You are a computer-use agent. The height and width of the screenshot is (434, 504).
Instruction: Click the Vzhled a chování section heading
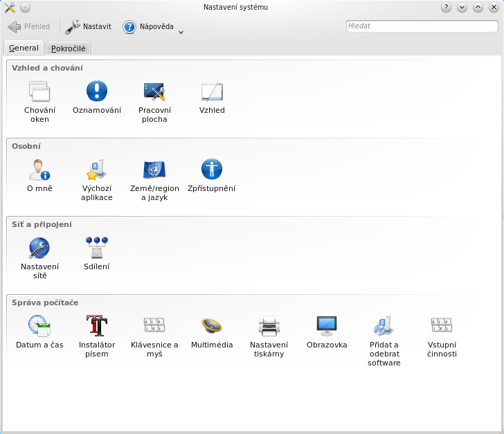(x=47, y=68)
